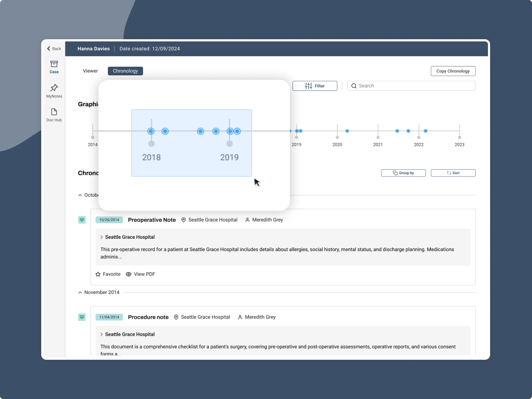Click person icon next to Meredith Grey, Preoperative Note
This screenshot has height=399, width=532.
[247, 220]
